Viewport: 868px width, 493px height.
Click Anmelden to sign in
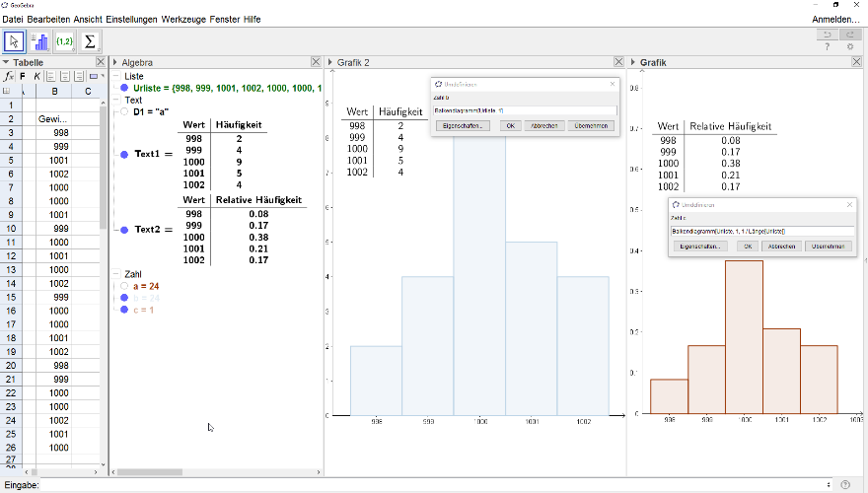point(835,20)
